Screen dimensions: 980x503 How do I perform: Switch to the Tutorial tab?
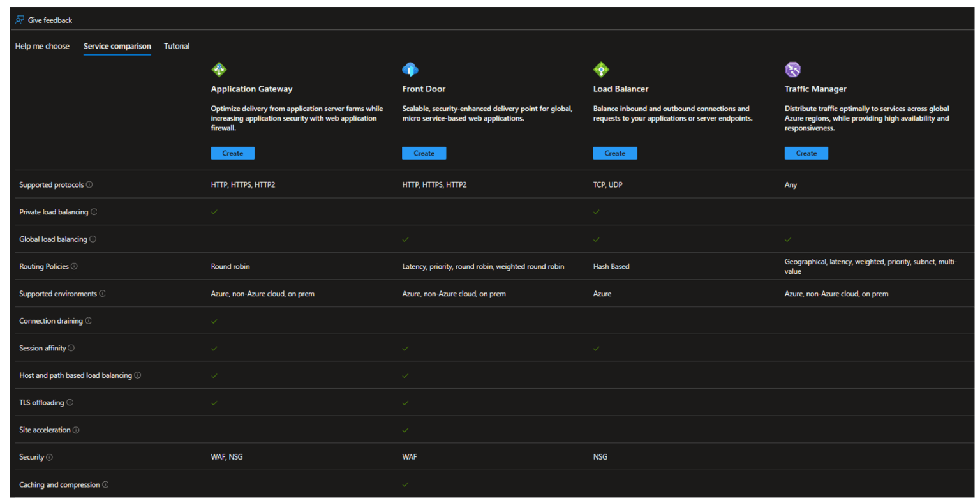(177, 45)
